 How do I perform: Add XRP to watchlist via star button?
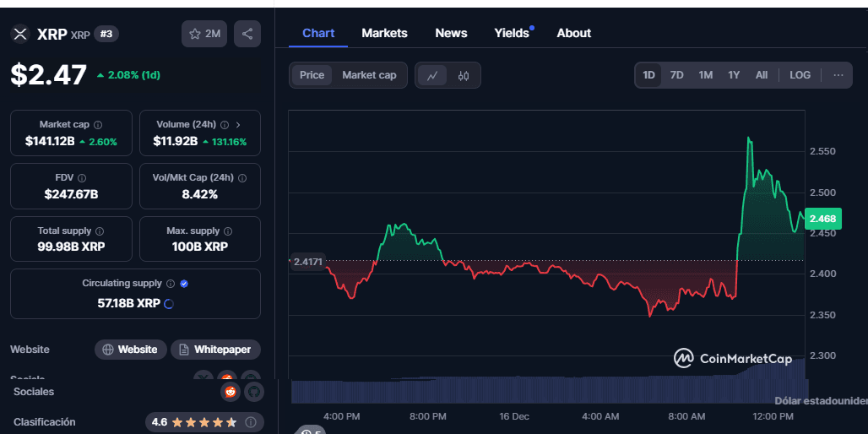pos(204,34)
